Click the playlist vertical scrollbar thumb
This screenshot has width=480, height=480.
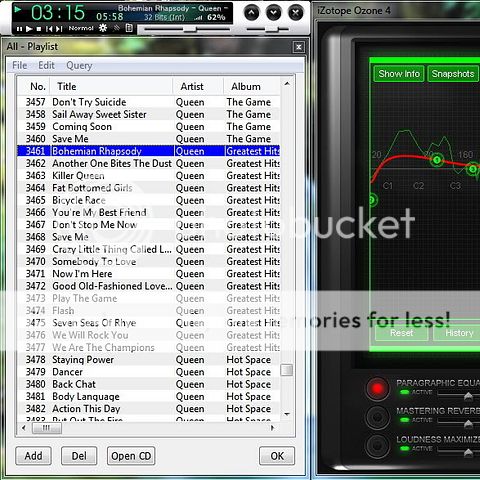[x=287, y=370]
